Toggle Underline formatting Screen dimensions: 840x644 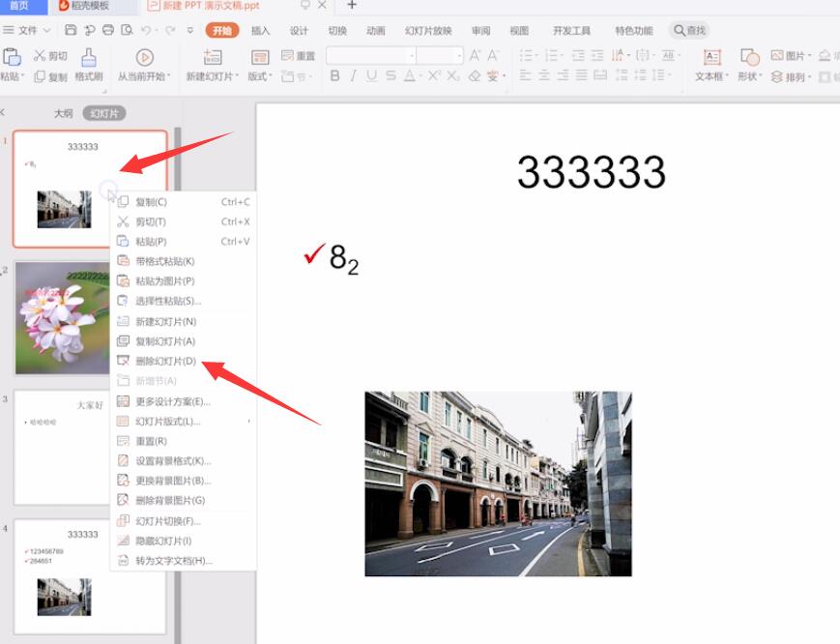[371, 75]
